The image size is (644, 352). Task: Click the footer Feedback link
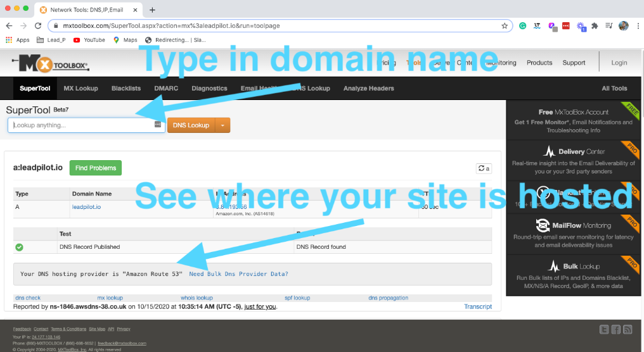click(x=22, y=329)
